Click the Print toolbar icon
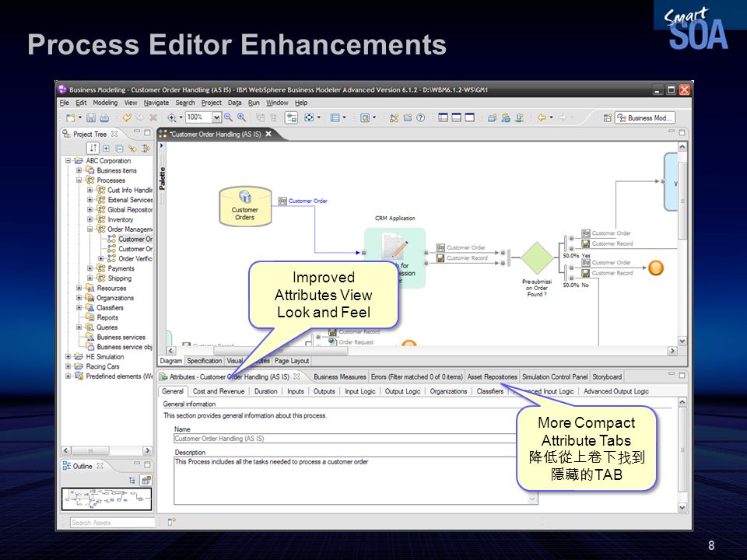Screen dimensions: 747x560 pos(104,117)
